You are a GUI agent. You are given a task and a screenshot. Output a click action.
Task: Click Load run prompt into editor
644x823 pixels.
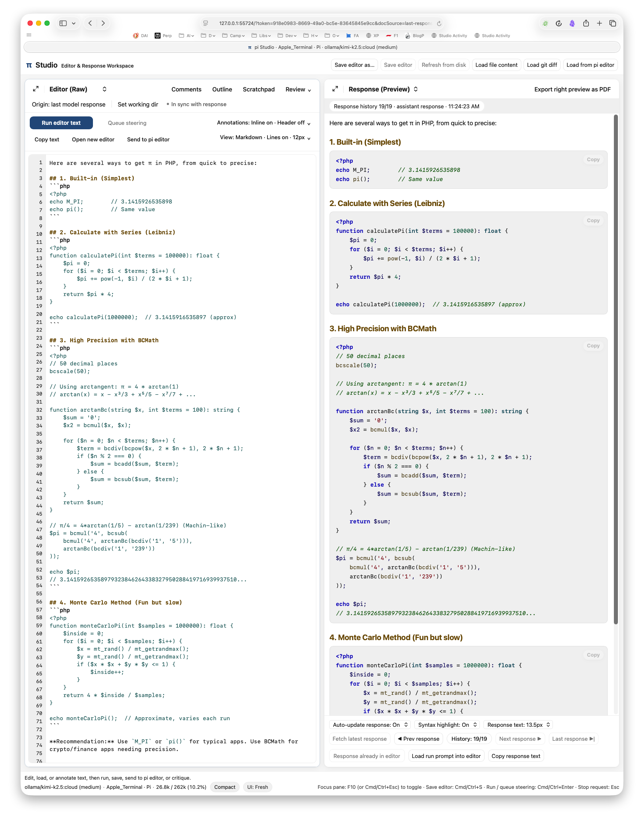pos(446,756)
